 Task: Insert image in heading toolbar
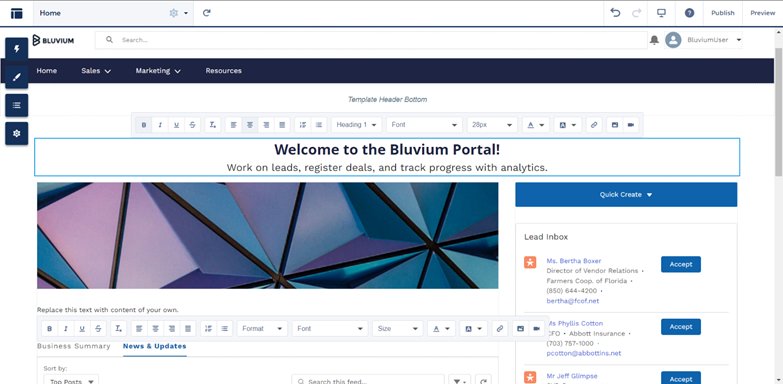(x=615, y=125)
